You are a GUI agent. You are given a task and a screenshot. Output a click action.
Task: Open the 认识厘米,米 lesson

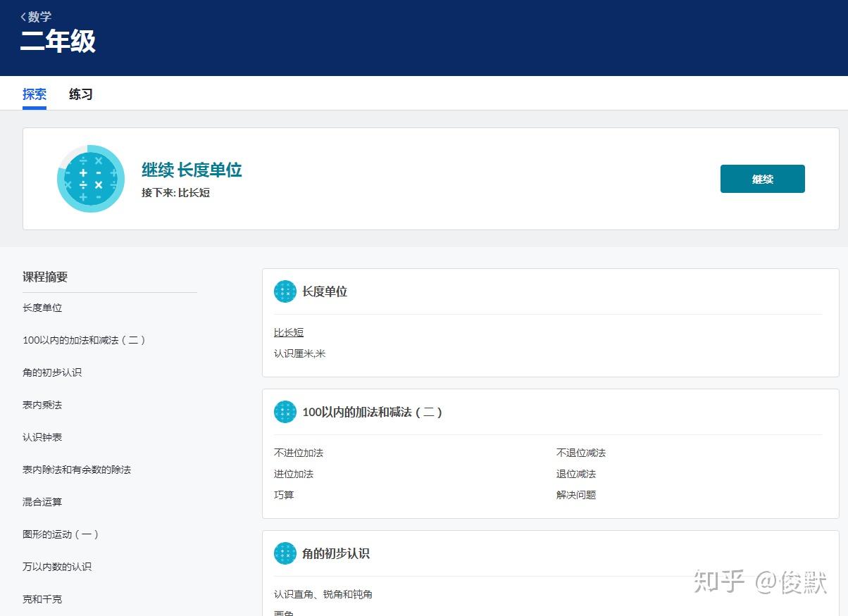pyautogui.click(x=300, y=353)
